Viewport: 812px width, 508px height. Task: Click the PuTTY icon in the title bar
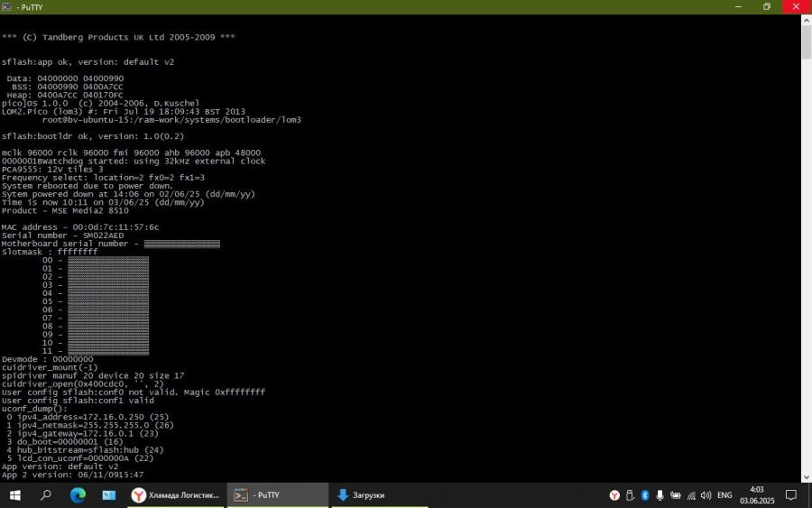click(7, 6)
